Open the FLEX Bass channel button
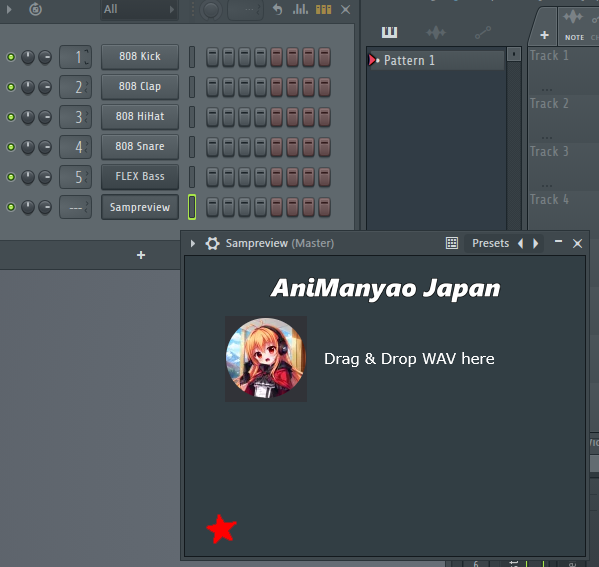Image resolution: width=599 pixels, height=567 pixels. 140,177
